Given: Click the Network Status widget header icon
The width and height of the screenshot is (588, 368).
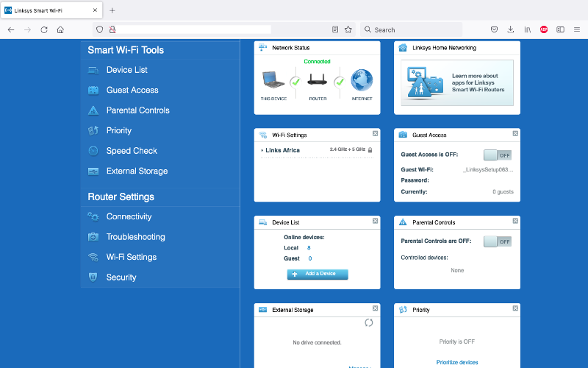Looking at the screenshot, I should (x=263, y=48).
